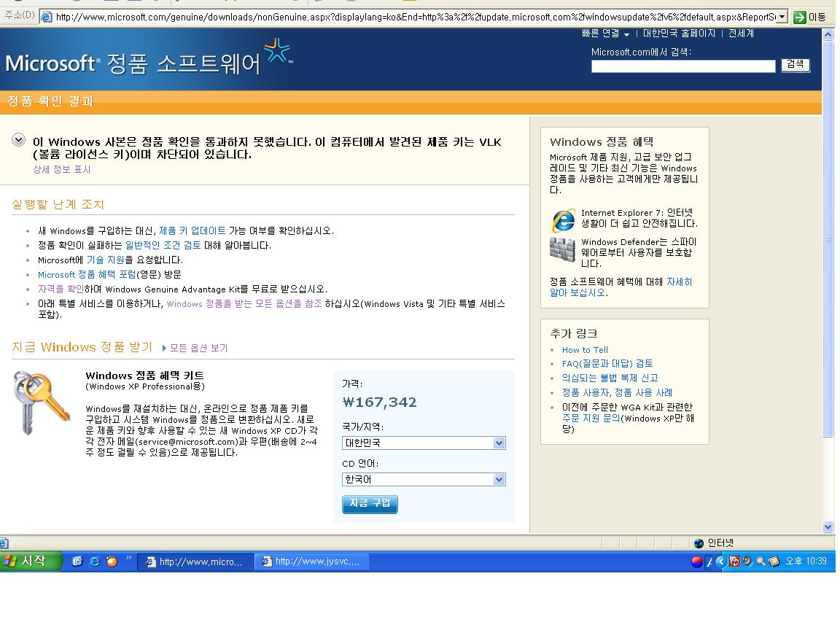Image resolution: width=840 pixels, height=630 pixels.
Task: Open the 전세계 worldwide link
Action: [741, 34]
